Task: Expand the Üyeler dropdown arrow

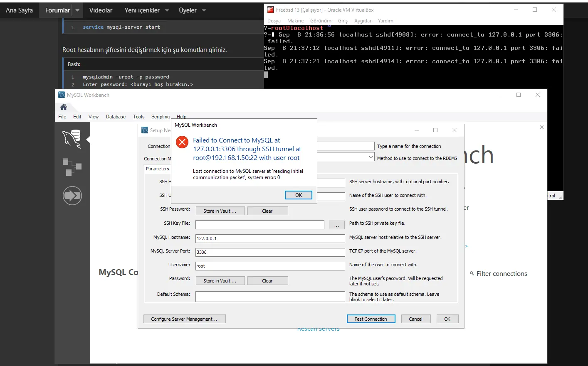Action: coord(204,10)
